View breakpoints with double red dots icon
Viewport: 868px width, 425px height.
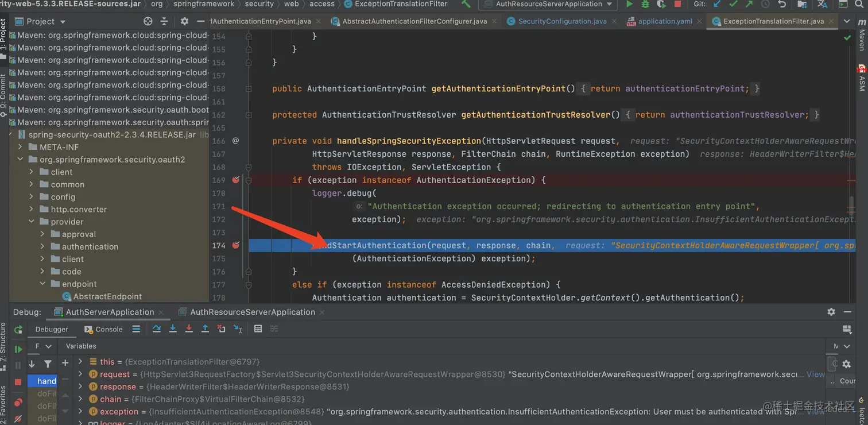pos(18,403)
